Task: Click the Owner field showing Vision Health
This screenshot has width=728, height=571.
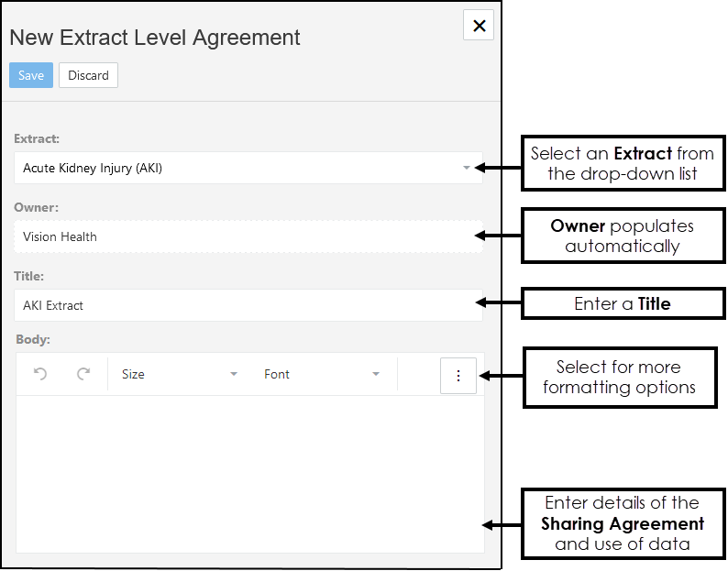Action: tap(248, 236)
